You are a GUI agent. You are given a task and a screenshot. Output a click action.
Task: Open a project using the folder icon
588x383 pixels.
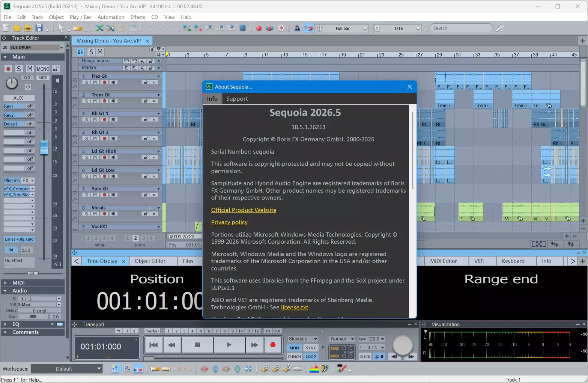pos(17,28)
